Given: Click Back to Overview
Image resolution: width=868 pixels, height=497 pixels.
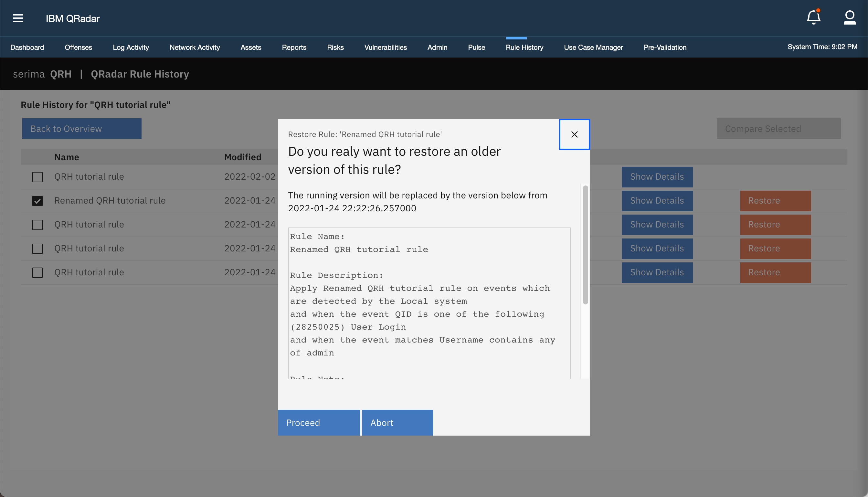Looking at the screenshot, I should coord(81,129).
